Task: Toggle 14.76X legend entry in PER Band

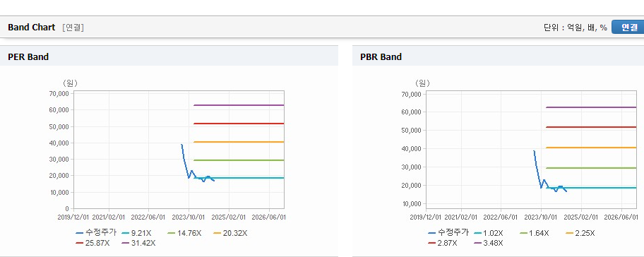Action: 184,233
